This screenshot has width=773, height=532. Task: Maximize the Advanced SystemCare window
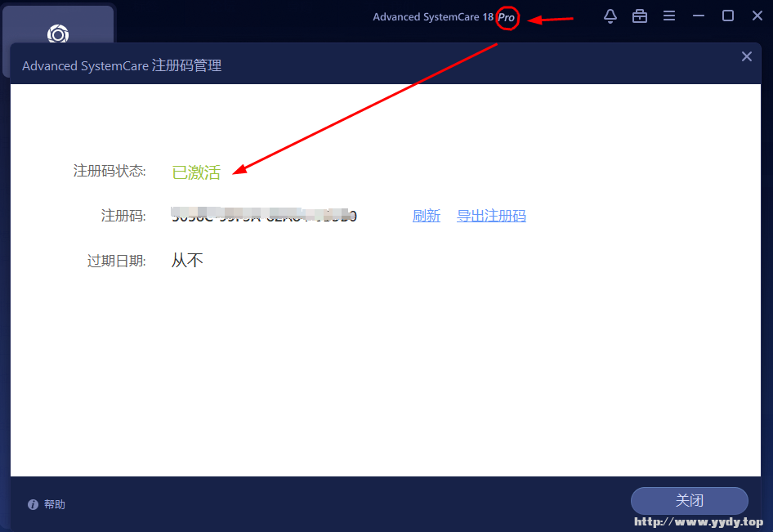pos(727,16)
